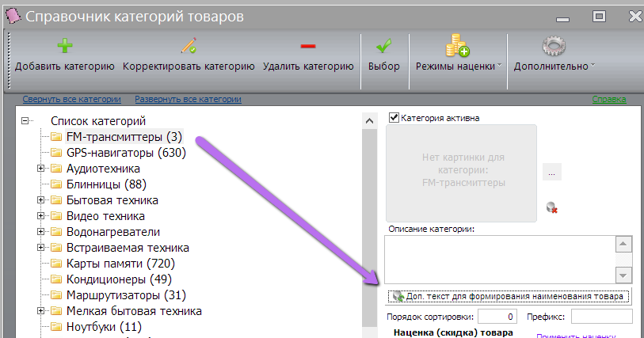Select the Ноутбуки (11) category

(x=104, y=327)
